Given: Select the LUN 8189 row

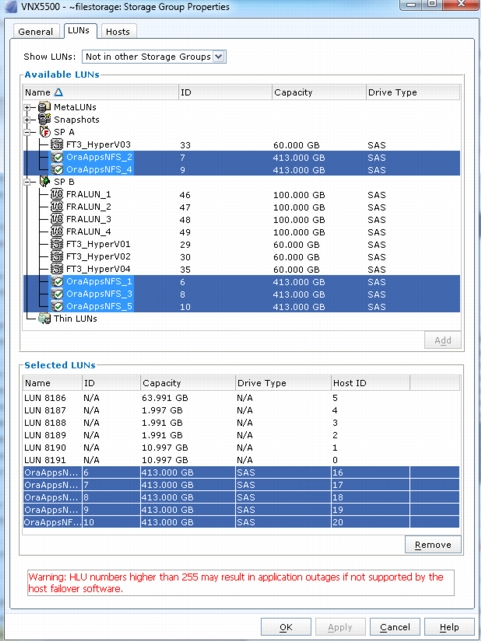Looking at the screenshot, I should (241, 435).
